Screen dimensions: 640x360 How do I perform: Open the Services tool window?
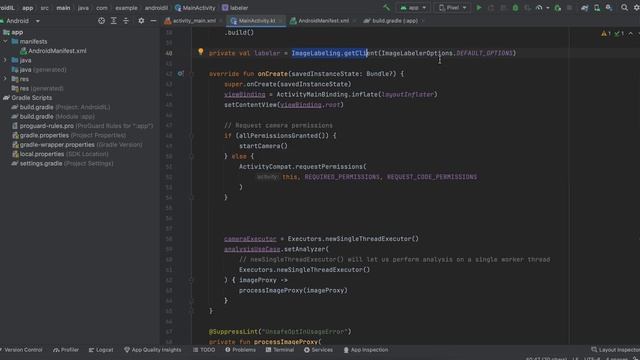point(318,350)
